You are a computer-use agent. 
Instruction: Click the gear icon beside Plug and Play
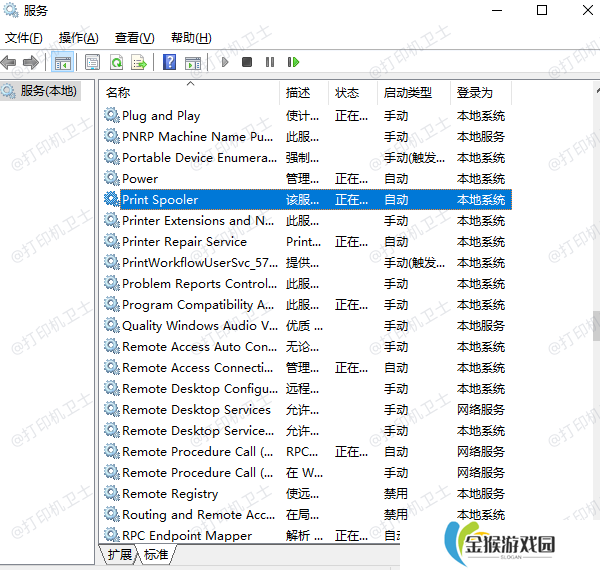[112, 115]
